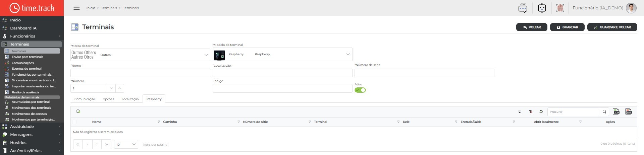Expand Funcionários sidebar menu

click(x=32, y=36)
